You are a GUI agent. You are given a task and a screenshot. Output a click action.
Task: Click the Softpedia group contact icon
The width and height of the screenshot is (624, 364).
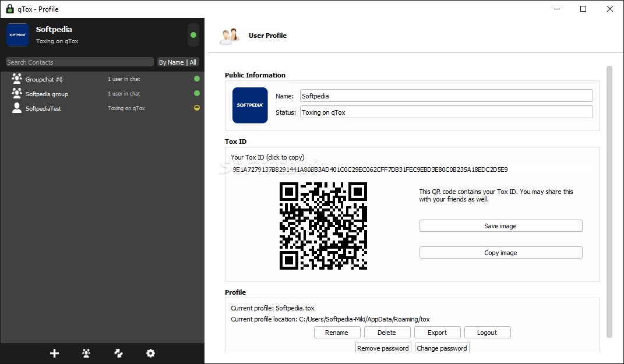click(17, 93)
